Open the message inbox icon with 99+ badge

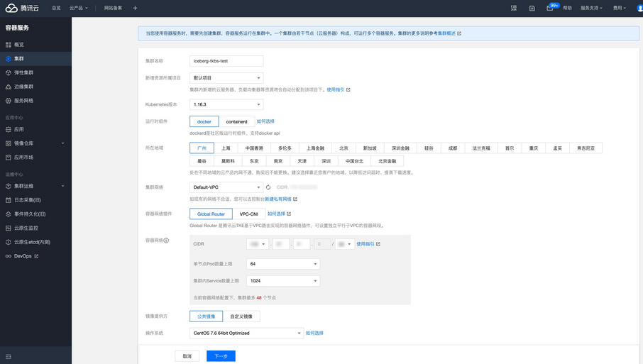[x=550, y=8]
